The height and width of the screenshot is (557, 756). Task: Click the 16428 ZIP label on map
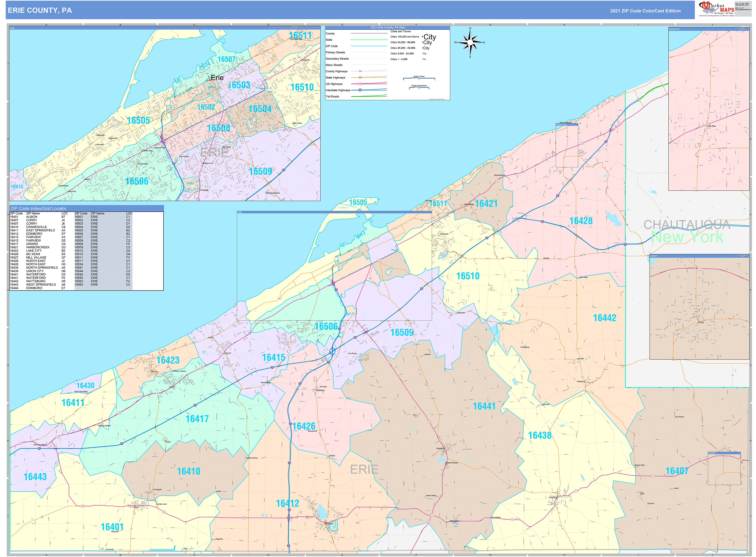click(581, 221)
